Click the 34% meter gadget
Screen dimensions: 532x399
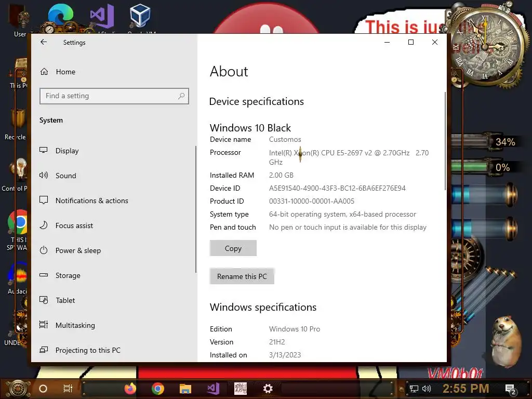click(485, 141)
